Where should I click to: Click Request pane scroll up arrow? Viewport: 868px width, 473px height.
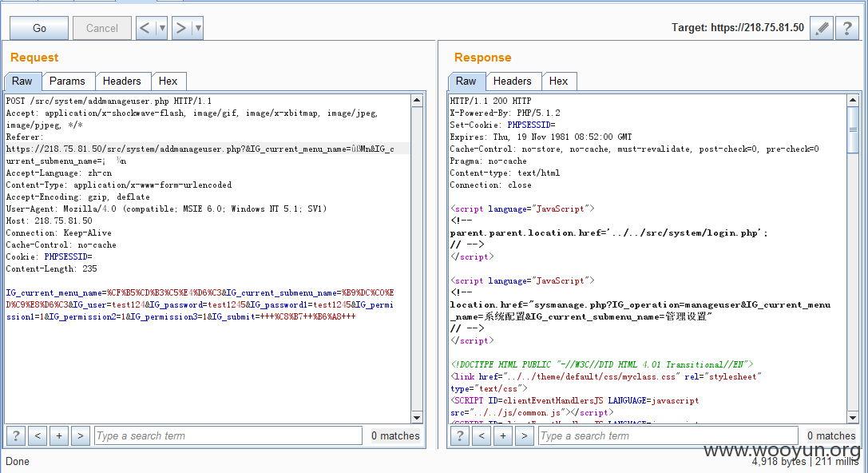(417, 100)
